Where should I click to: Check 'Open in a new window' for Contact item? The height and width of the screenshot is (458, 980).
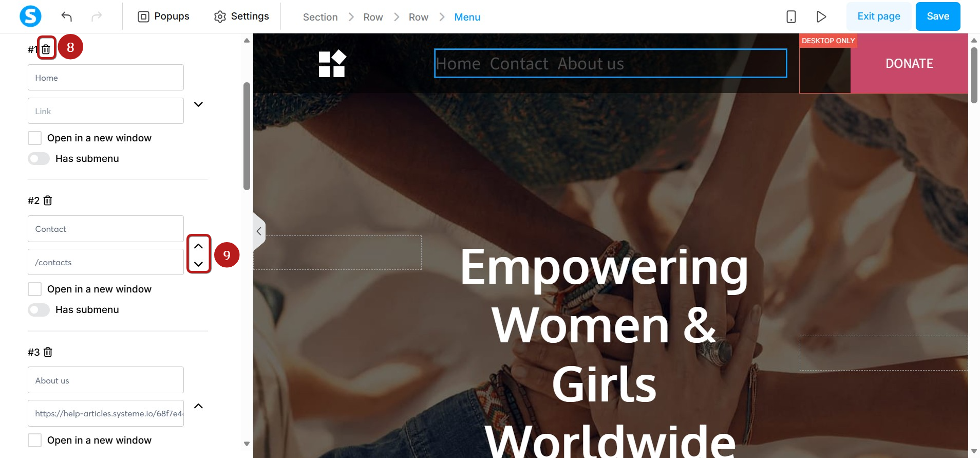click(x=34, y=289)
